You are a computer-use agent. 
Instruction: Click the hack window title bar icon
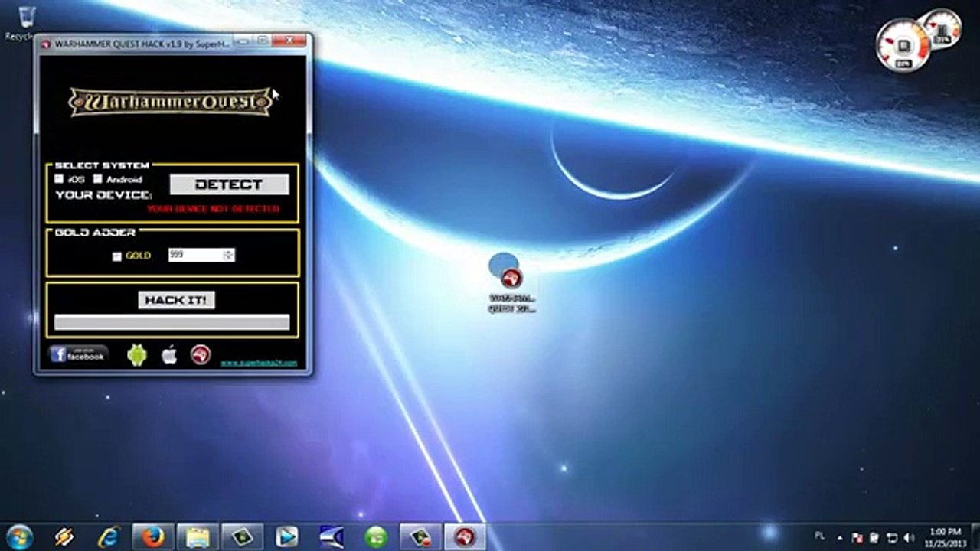tap(46, 44)
